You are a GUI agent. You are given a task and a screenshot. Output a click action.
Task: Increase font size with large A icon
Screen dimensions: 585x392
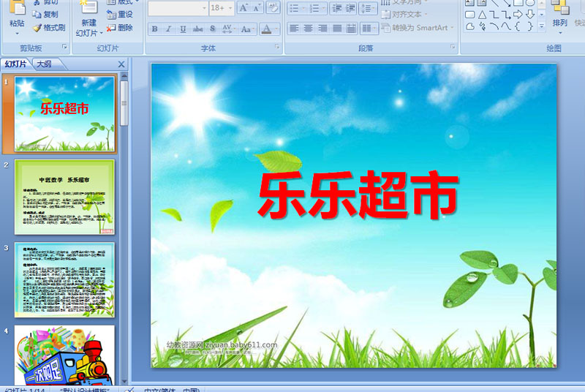point(244,7)
